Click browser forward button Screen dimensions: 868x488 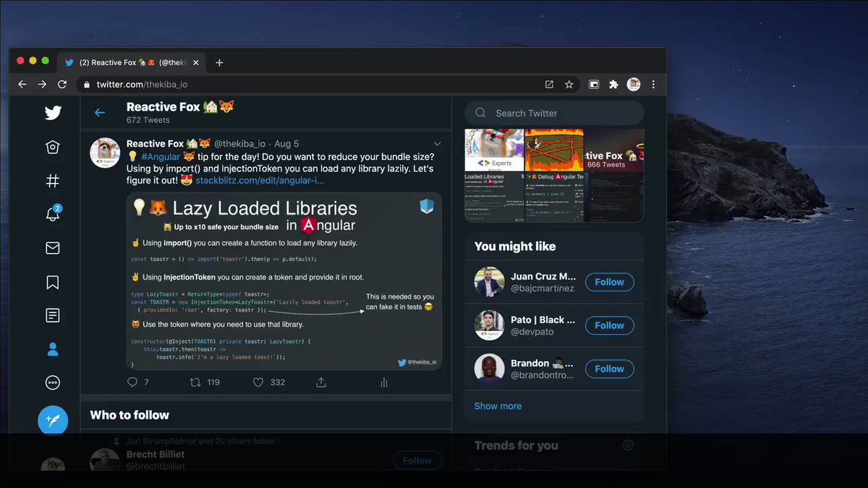click(x=42, y=85)
